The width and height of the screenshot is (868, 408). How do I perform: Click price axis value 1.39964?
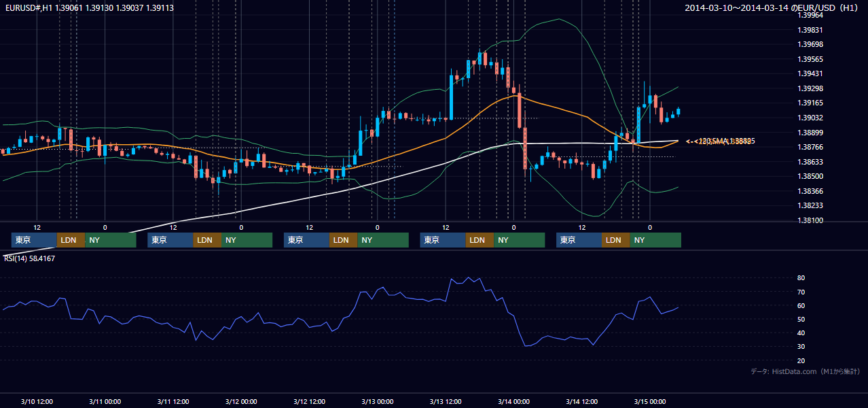810,16
